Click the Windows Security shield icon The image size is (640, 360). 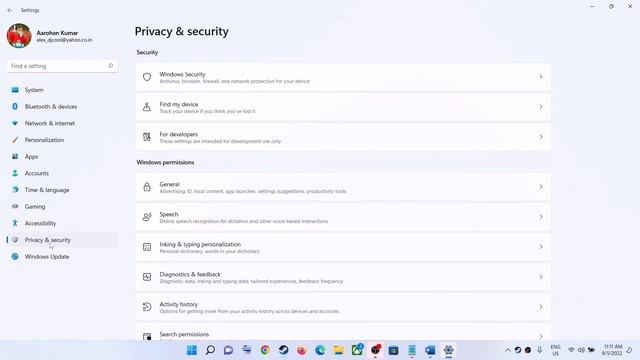(x=147, y=77)
